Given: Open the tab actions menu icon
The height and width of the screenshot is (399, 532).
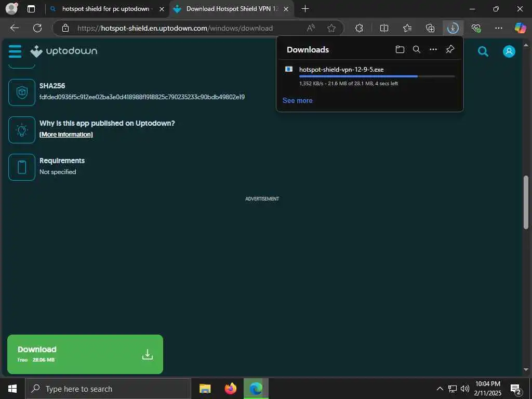Looking at the screenshot, I should pyautogui.click(x=31, y=9).
